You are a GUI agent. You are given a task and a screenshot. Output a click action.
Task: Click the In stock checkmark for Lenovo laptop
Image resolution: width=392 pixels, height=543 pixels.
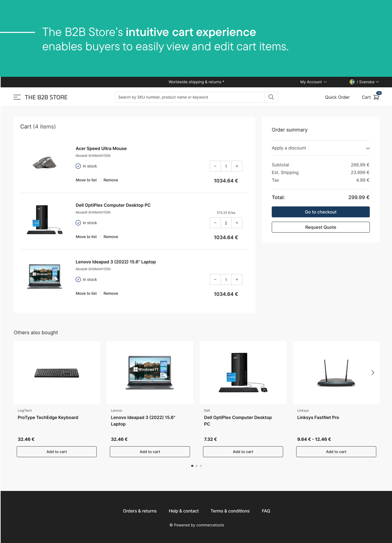pyautogui.click(x=78, y=279)
